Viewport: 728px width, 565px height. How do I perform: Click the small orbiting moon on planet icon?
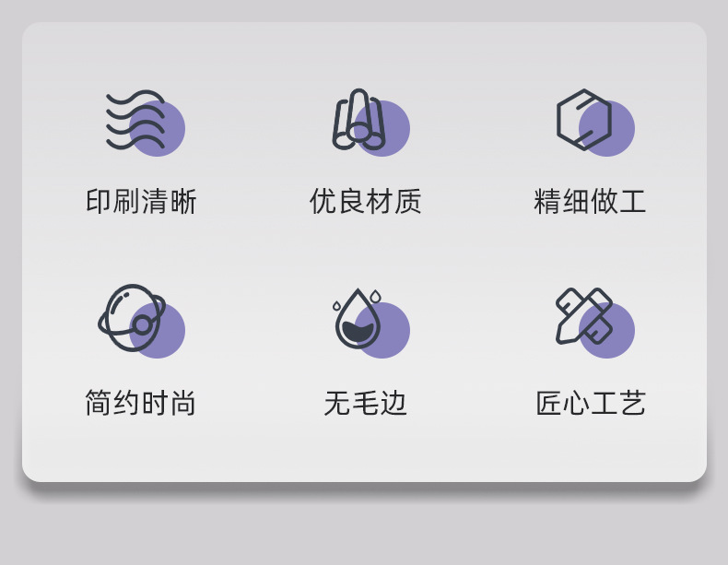[x=142, y=325]
